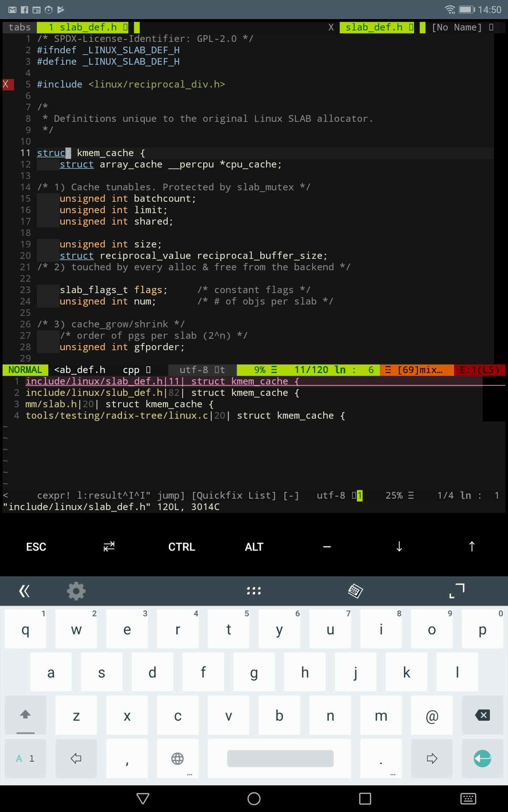Tap the green enter key
The width and height of the screenshot is (508, 812).
point(482,758)
